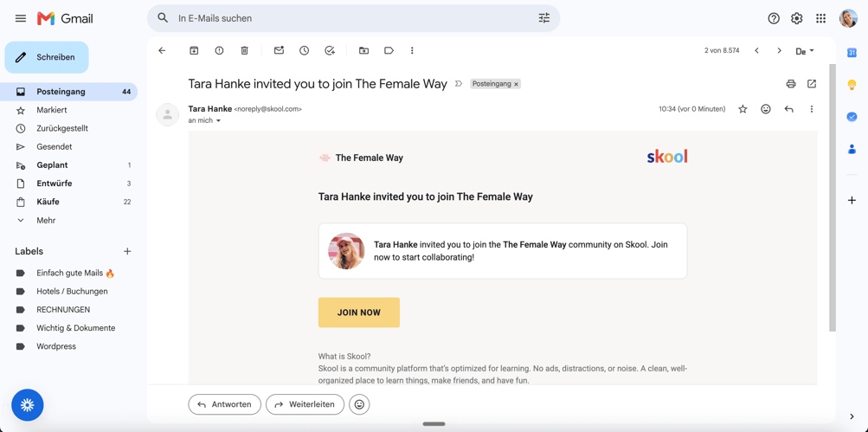Screen dimensions: 868x432
Task: Open the Google account profile picture
Action: coord(848,18)
